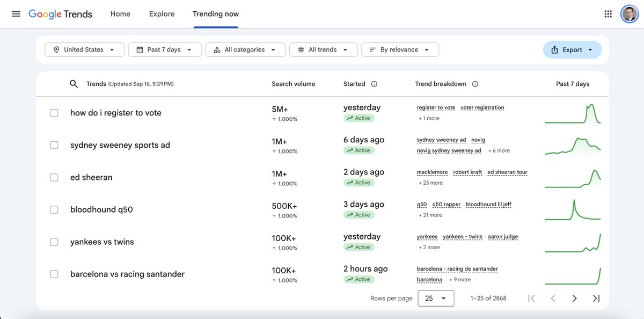Show + 21 more breakdown terms
644x319 pixels.
click(431, 215)
